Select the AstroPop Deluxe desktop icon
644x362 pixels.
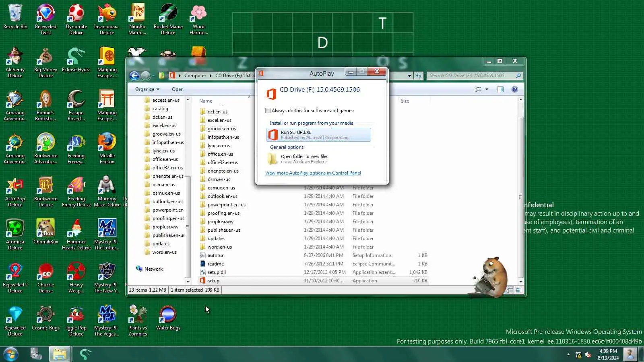pos(15,191)
